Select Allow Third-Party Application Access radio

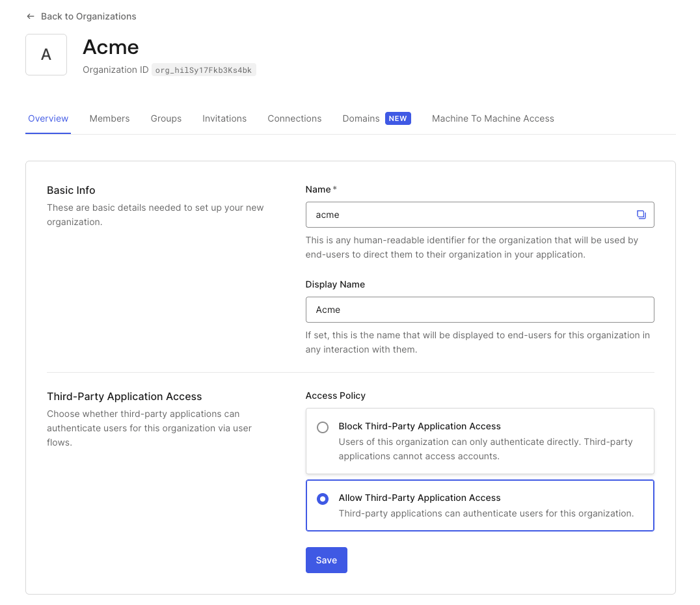323,499
